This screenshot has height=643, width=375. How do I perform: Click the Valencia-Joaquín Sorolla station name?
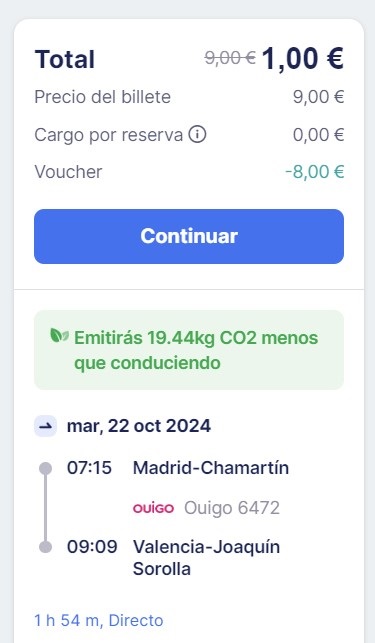pos(206,558)
